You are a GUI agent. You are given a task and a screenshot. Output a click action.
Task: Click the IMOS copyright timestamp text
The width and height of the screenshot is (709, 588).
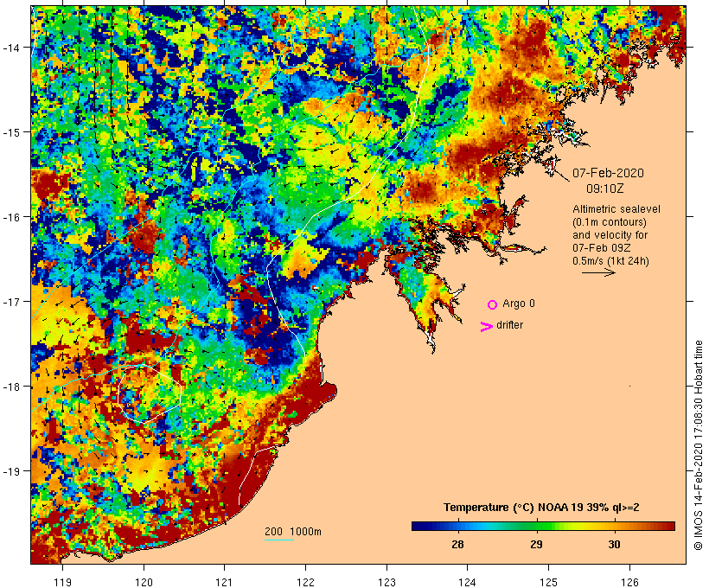point(699,445)
